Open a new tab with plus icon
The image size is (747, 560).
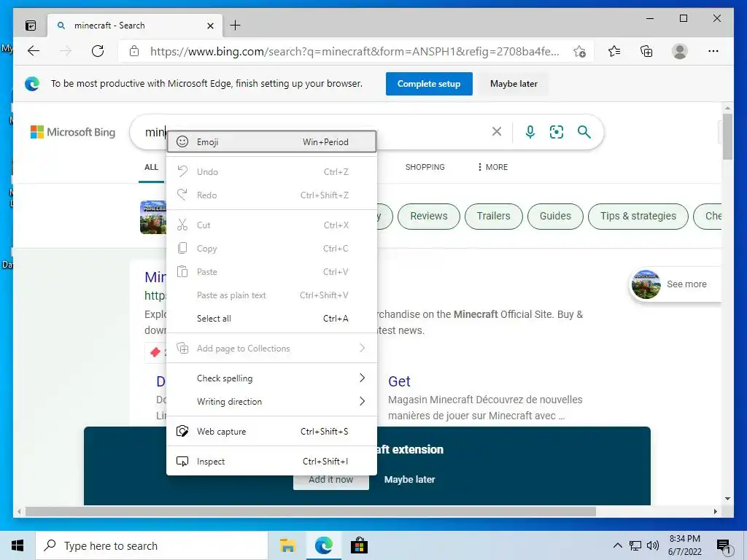[236, 26]
